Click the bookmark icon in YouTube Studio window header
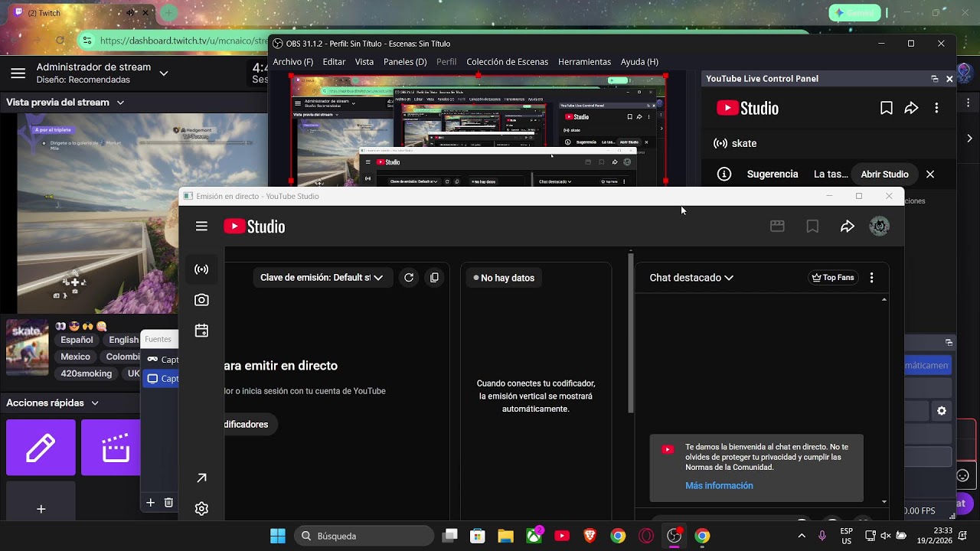980x551 pixels. click(812, 227)
